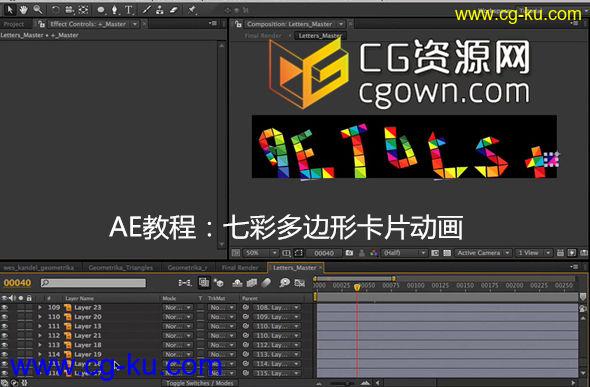Image resolution: width=590 pixels, height=387 pixels.
Task: Select the Zoom magnifier tool
Action: tap(37, 9)
